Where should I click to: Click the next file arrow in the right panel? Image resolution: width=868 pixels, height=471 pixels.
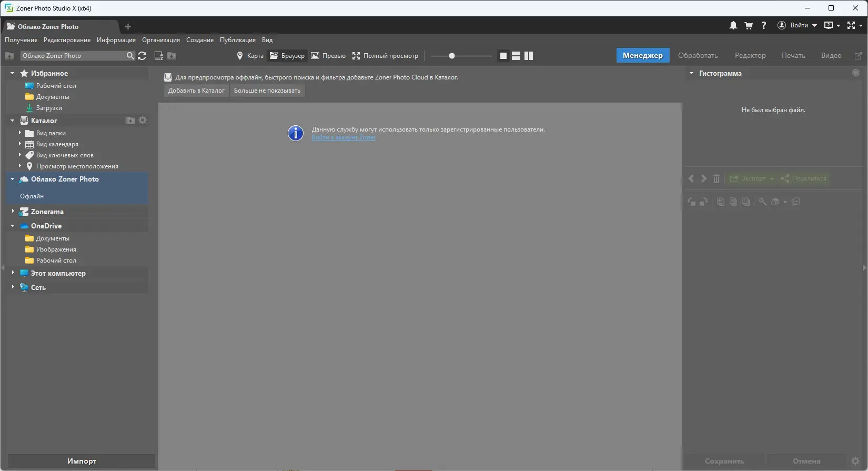[704, 179]
